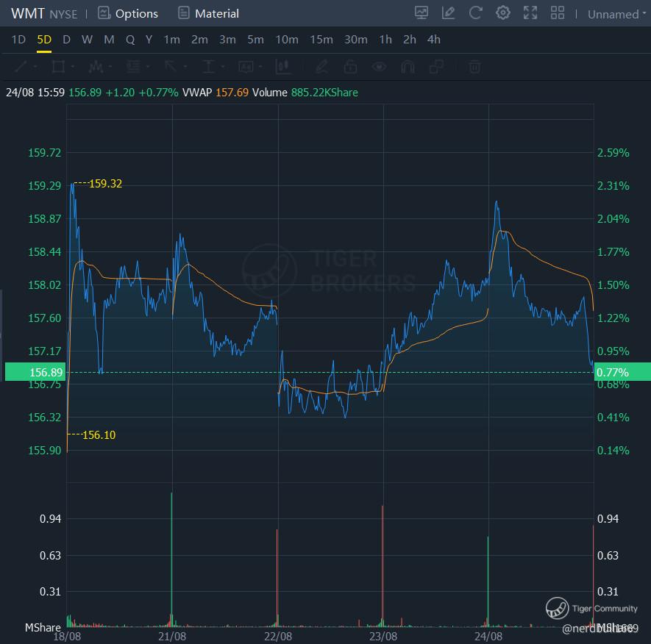Click the candlestick chart indicator icon
The height and width of the screenshot is (644, 651).
(x=283, y=66)
